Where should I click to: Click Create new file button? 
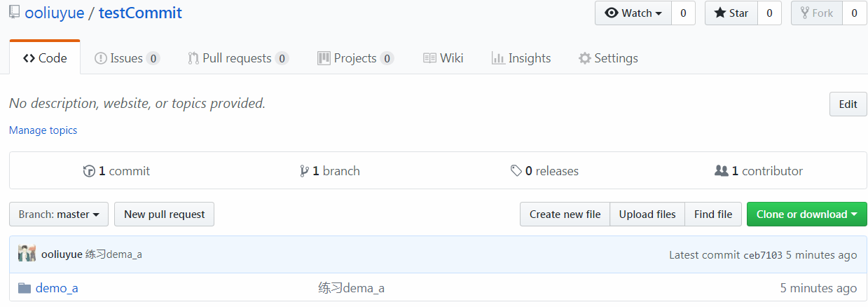pyautogui.click(x=565, y=214)
